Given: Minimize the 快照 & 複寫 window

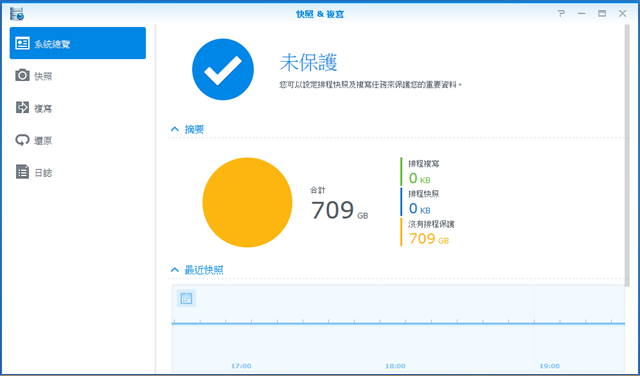Looking at the screenshot, I should pos(582,13).
